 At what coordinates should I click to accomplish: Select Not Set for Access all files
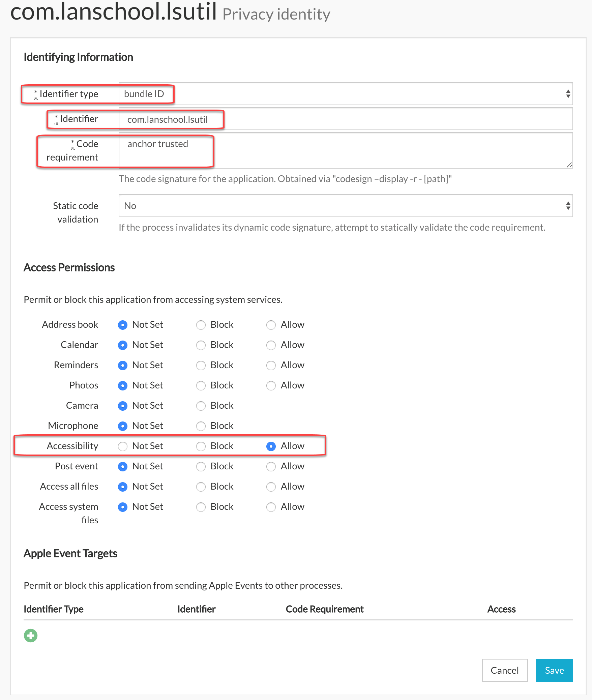point(123,487)
